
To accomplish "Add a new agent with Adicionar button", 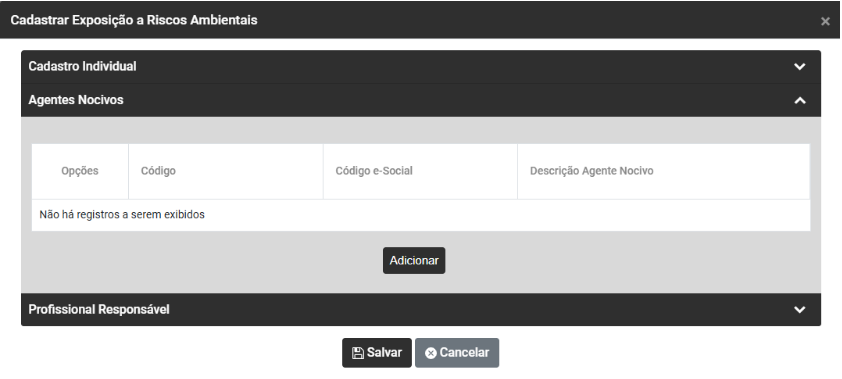I will (x=414, y=260).
